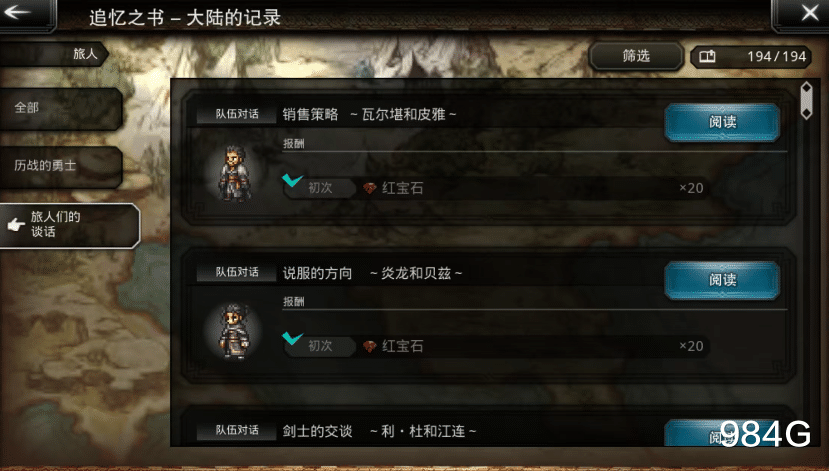
Task: Click the book icon beside 194/194
Action: pyautogui.click(x=707, y=56)
